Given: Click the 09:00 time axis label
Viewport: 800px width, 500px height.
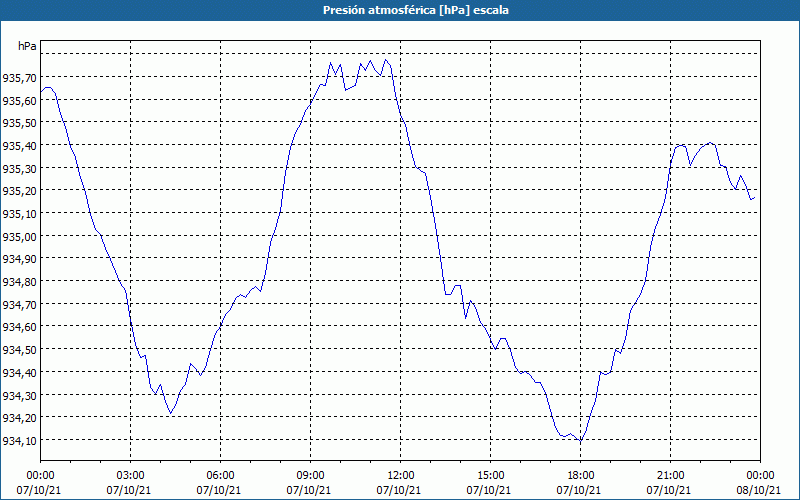Looking at the screenshot, I should (310, 476).
